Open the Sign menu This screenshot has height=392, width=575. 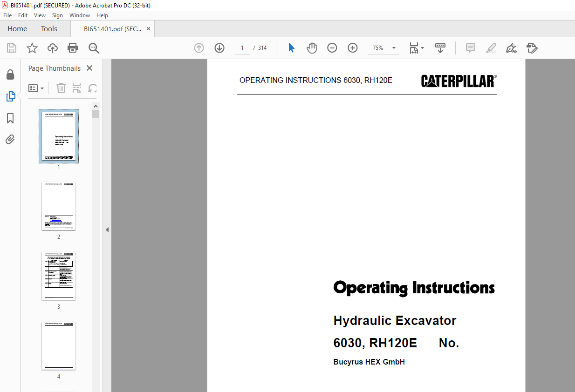tap(57, 15)
